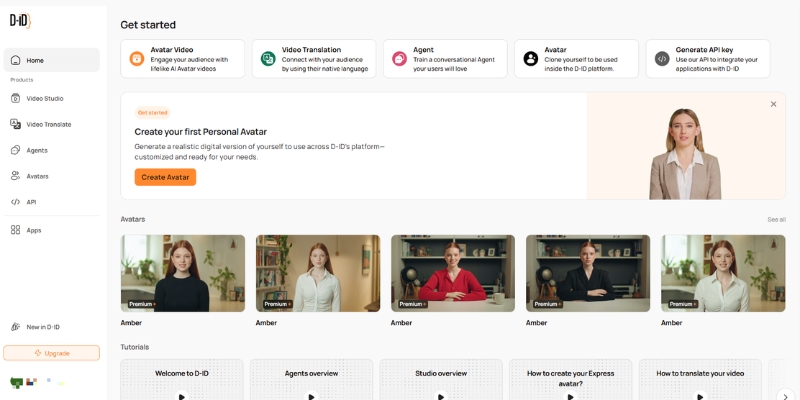The image size is (800, 400).
Task: Open the Avatar Video card
Action: (x=182, y=59)
